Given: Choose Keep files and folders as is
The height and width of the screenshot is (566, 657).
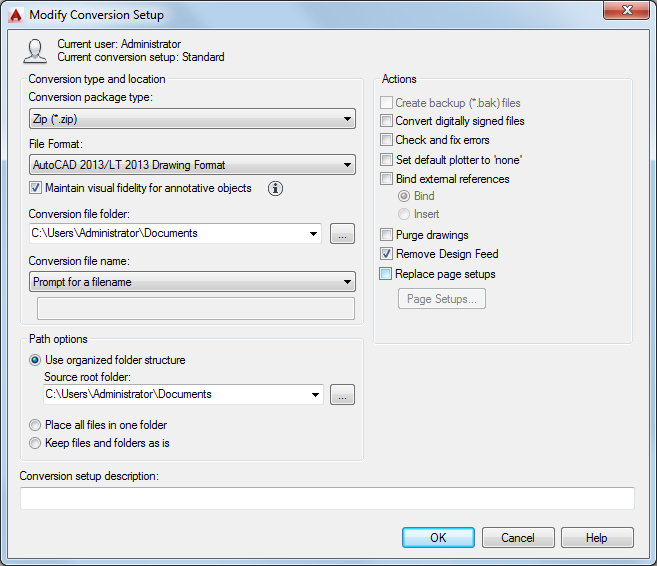Looking at the screenshot, I should coord(35,443).
